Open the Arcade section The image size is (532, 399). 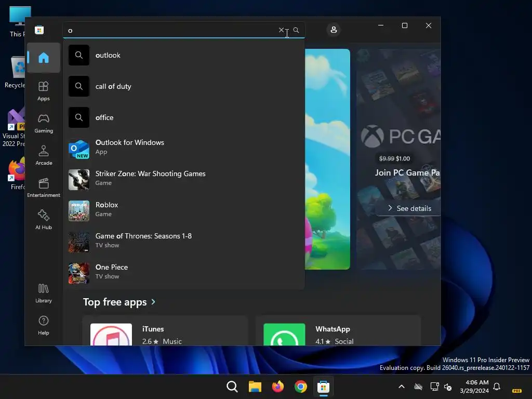tap(44, 155)
